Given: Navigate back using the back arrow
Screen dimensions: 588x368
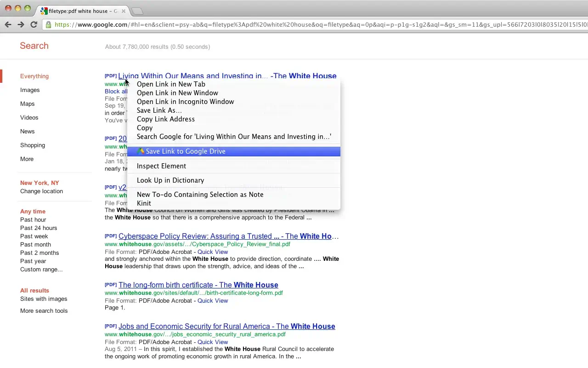Looking at the screenshot, I should (8, 24).
